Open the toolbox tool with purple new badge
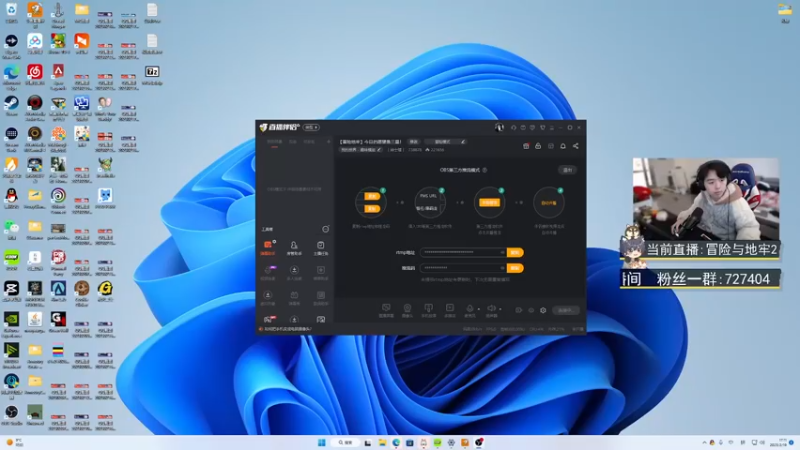Image resolution: width=800 pixels, height=450 pixels. pyautogui.click(x=268, y=272)
